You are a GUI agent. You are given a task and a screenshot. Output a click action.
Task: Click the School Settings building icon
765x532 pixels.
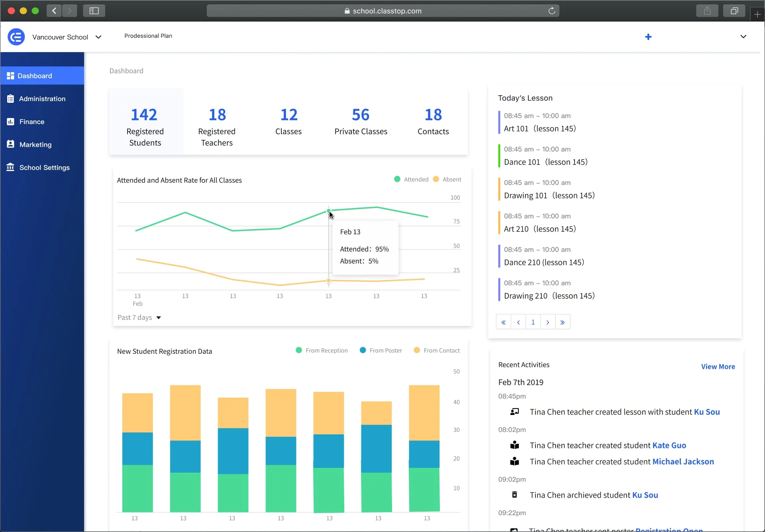pyautogui.click(x=10, y=167)
